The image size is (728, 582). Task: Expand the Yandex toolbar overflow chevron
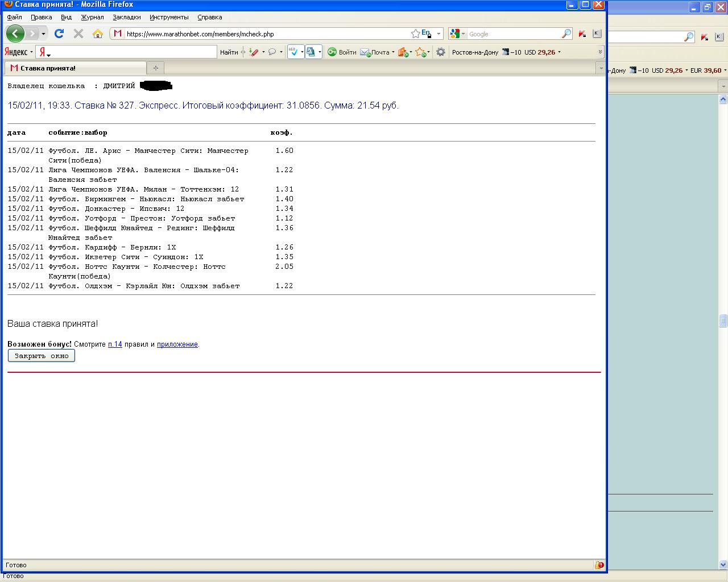[x=600, y=52]
